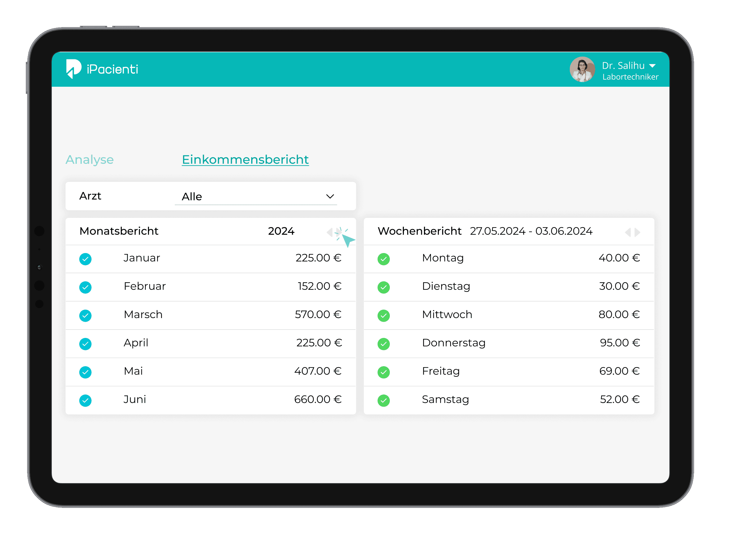Click the iPacienti logo icon

click(x=73, y=69)
